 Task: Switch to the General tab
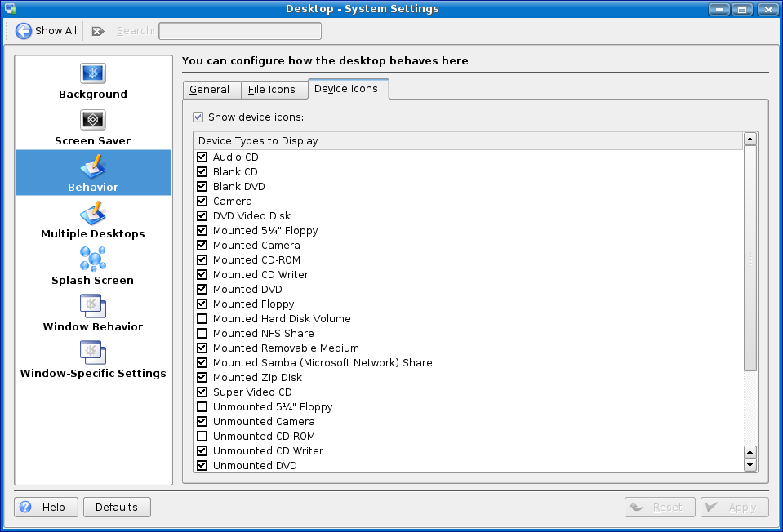(209, 90)
